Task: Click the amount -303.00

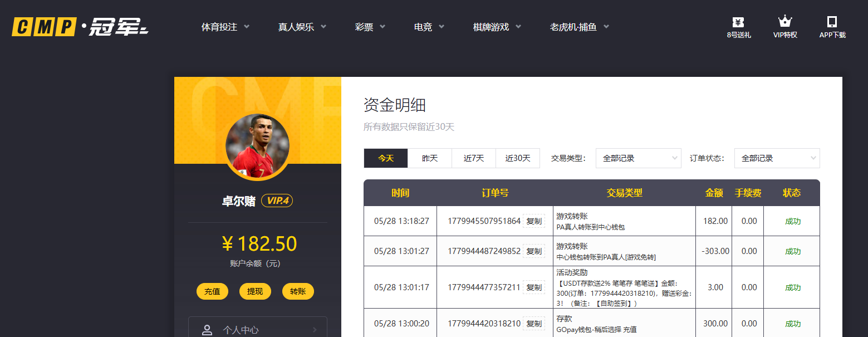Action: click(x=715, y=251)
